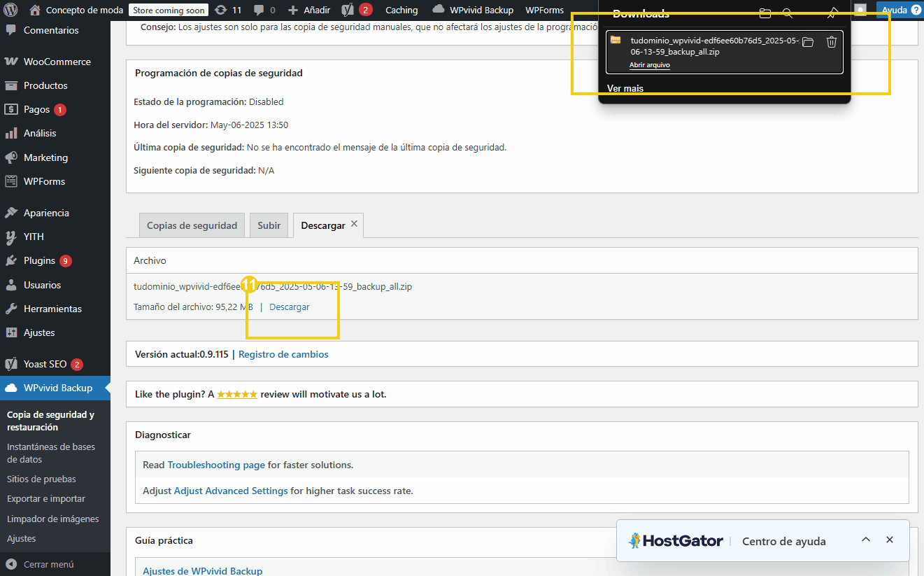Open Ajustes with sliders icon in sidebar
The image size is (924, 576).
click(x=55, y=332)
